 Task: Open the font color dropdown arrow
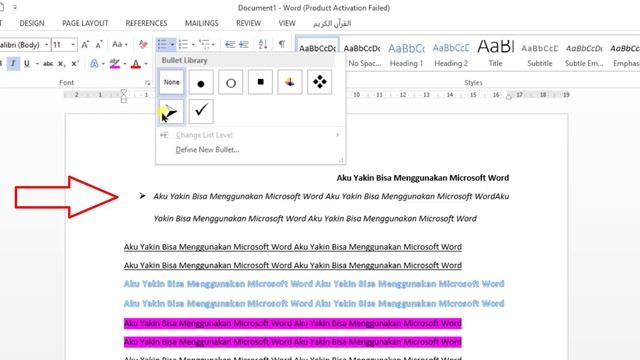tap(146, 64)
